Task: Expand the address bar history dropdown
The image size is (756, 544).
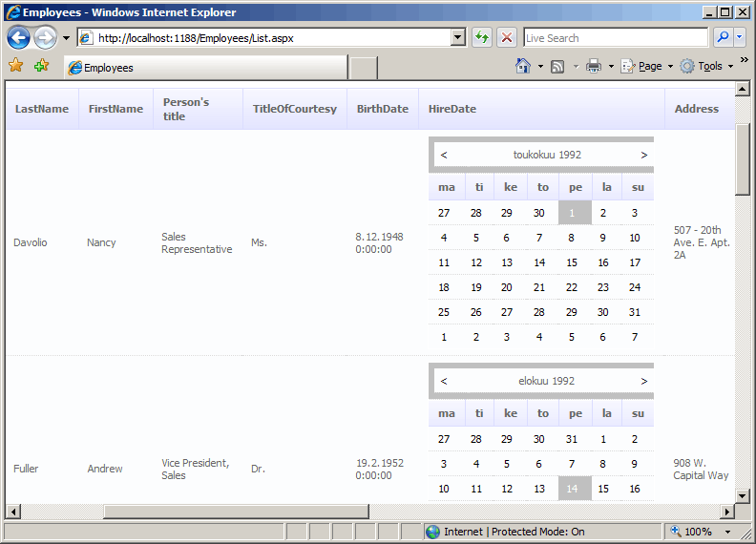Action: click(458, 37)
